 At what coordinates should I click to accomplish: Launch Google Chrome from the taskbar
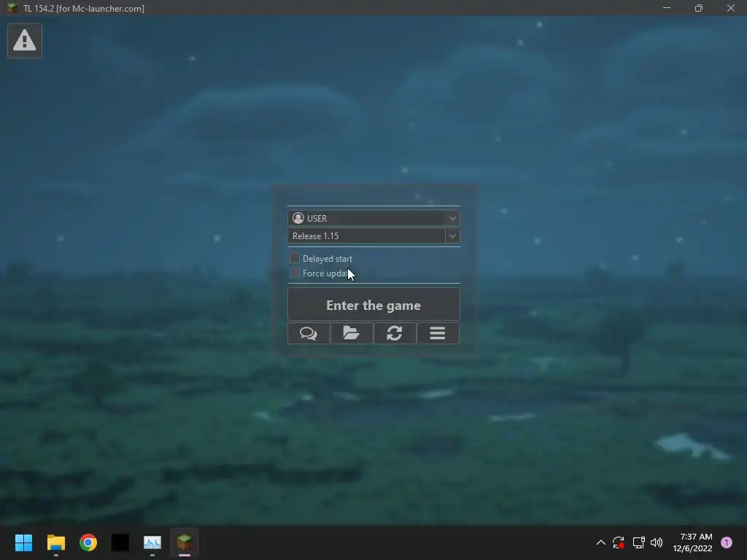tap(88, 542)
